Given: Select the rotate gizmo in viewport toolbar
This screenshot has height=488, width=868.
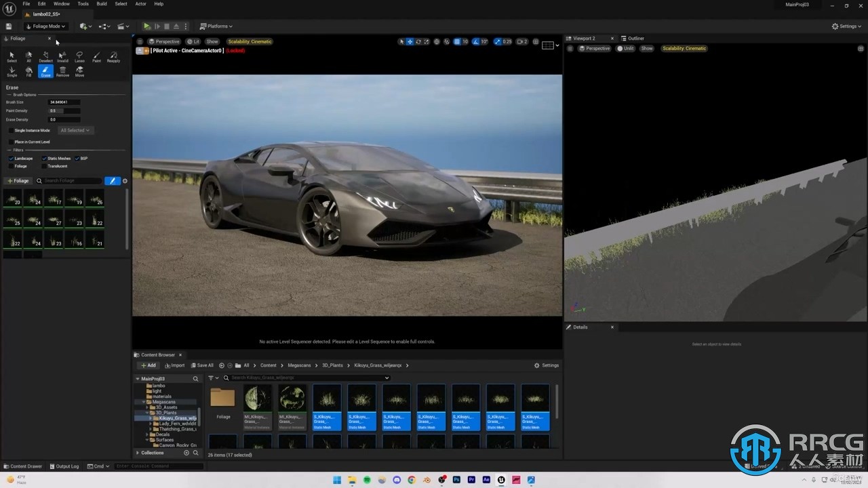Looking at the screenshot, I should coord(418,41).
